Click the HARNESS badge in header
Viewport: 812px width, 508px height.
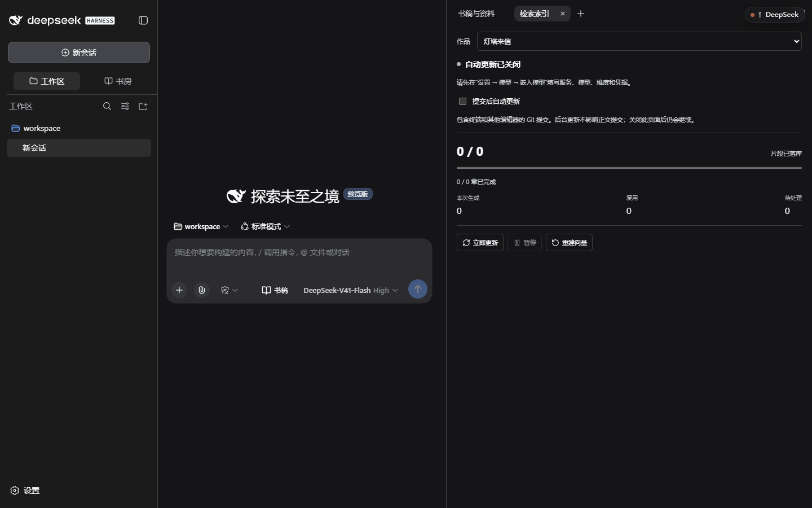[100, 20]
